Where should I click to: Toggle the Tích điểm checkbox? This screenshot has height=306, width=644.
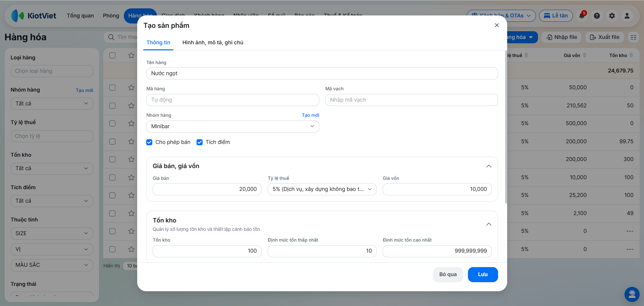pos(200,142)
